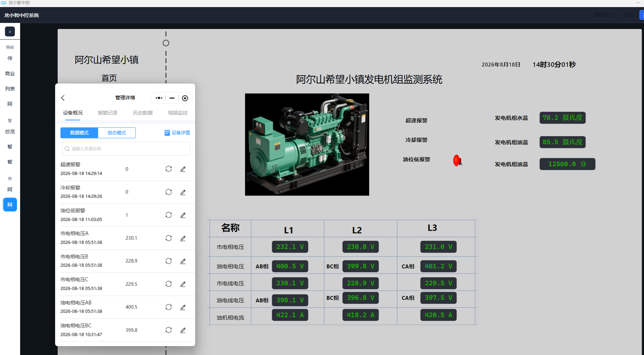Edit the 市电相电压B value
Image resolution: width=644 pixels, height=355 pixels.
point(183,261)
